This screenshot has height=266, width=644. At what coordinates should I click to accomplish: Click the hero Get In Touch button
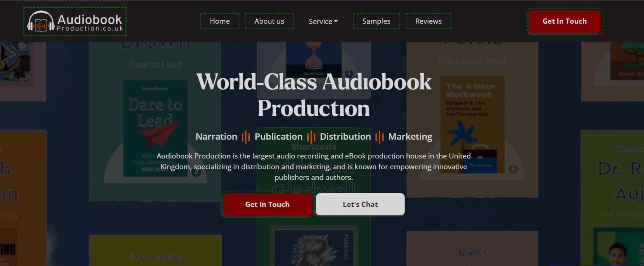pos(267,204)
